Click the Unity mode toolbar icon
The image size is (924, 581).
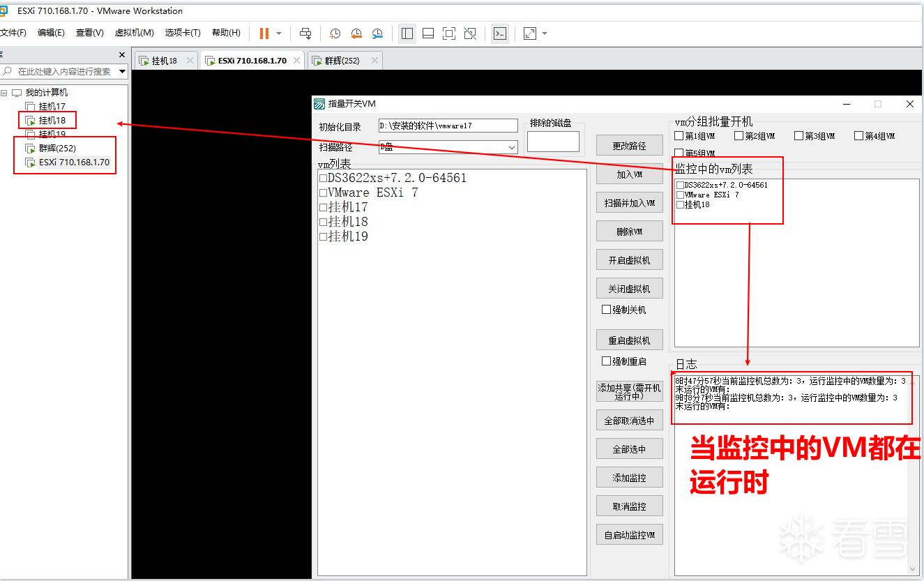(470, 33)
